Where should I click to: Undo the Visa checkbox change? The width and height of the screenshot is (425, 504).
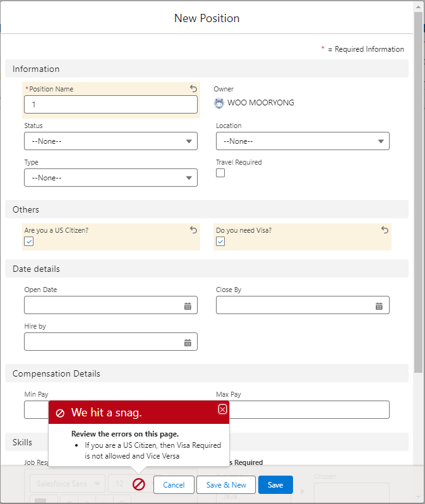[x=385, y=230]
